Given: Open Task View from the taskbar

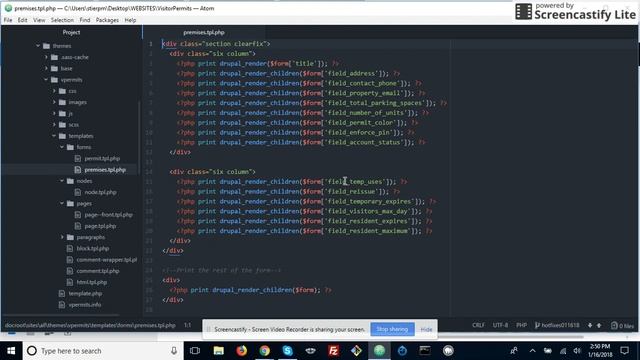Looking at the screenshot, I should click(195, 351).
